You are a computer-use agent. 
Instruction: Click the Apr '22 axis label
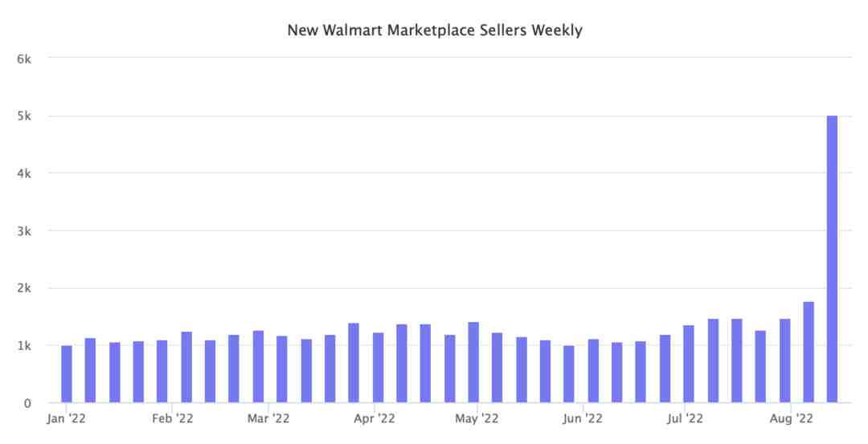375,418
